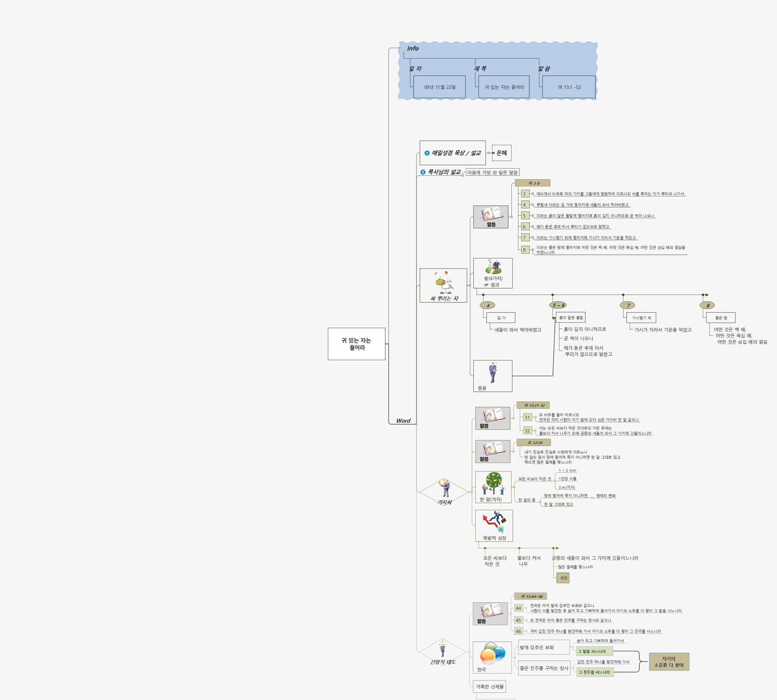Click the oval label 5 ~ 6
The width and height of the screenshot is (777, 700).
pos(558,305)
